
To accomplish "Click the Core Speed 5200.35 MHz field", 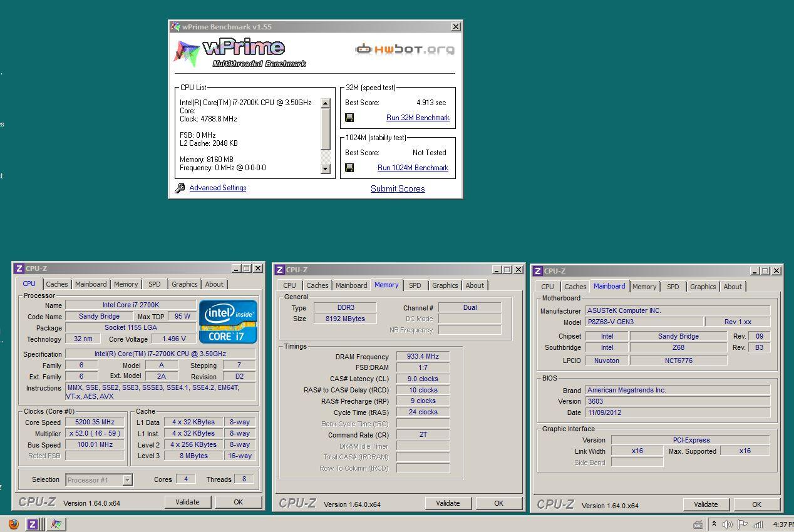I will (95, 422).
